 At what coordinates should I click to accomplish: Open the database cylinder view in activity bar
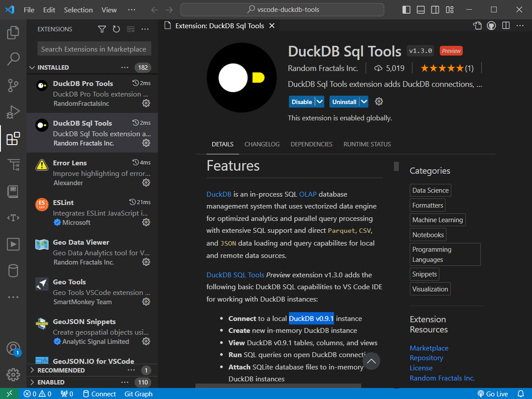(x=13, y=270)
